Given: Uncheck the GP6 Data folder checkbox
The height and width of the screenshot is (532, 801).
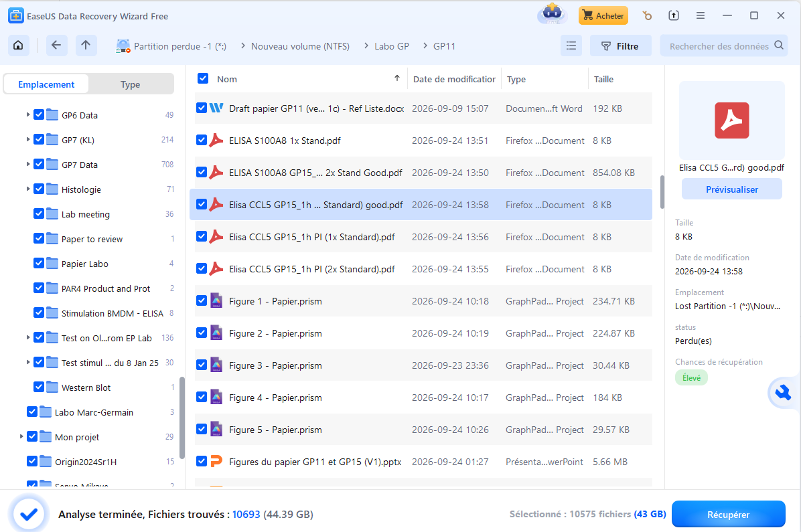Looking at the screenshot, I should coord(39,115).
